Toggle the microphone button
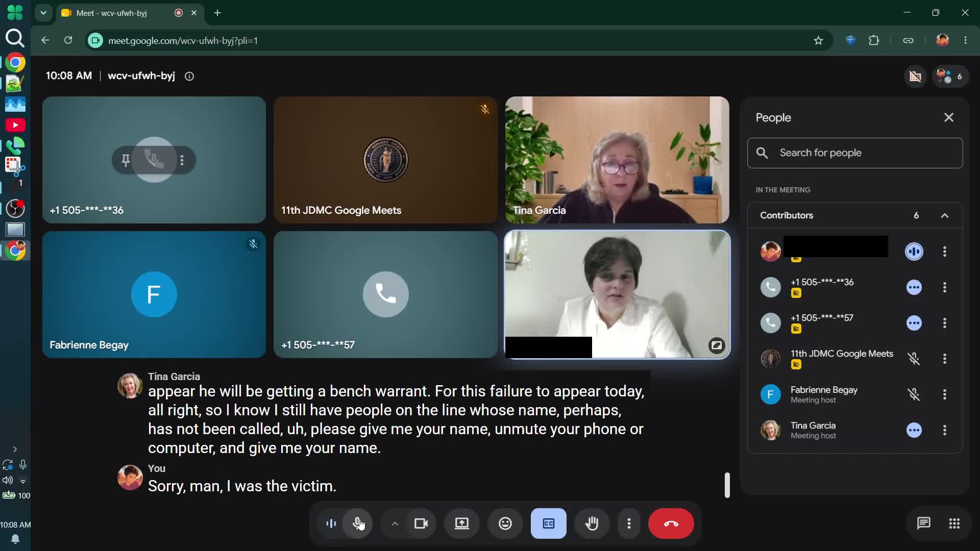 pos(358,523)
